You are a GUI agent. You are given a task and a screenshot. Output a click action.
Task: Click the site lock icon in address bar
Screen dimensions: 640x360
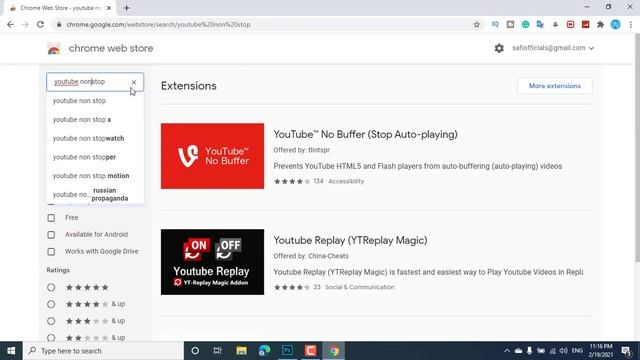(59, 24)
